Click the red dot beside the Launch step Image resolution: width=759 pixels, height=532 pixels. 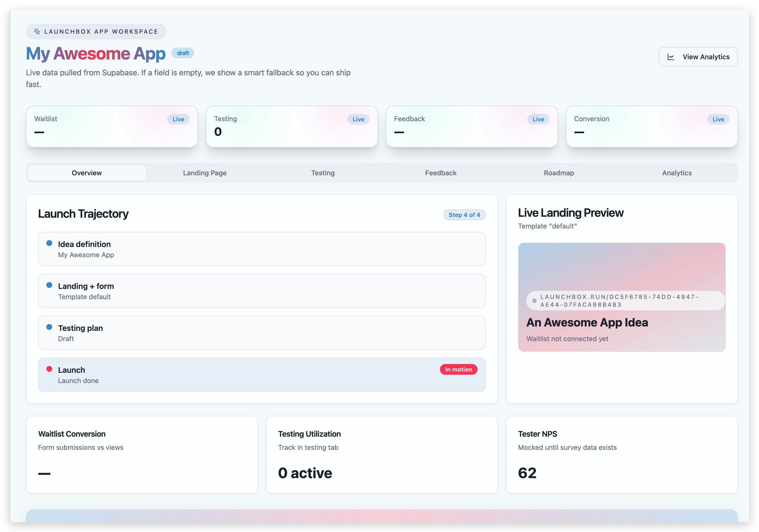(x=50, y=369)
